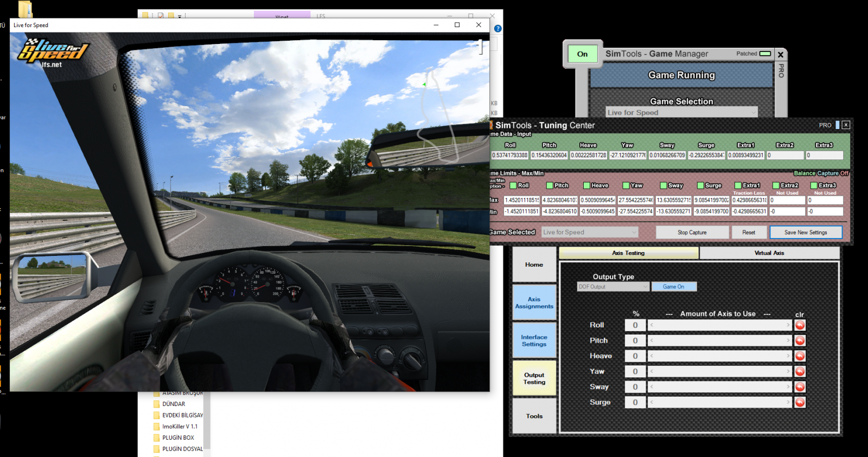Click the Sway axis amount slider
This screenshot has width=868, height=457.
(720, 387)
